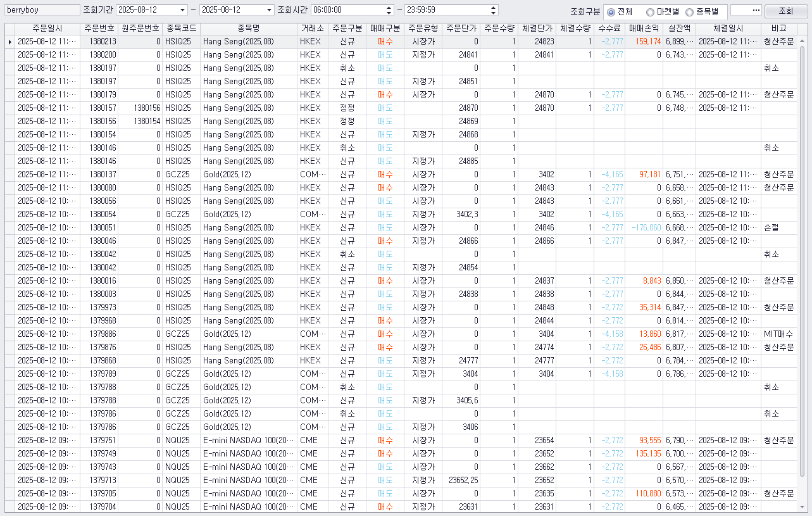This screenshot has width=812, height=516.
Task: Click the vertical scrollbar of the order table
Action: [803, 261]
